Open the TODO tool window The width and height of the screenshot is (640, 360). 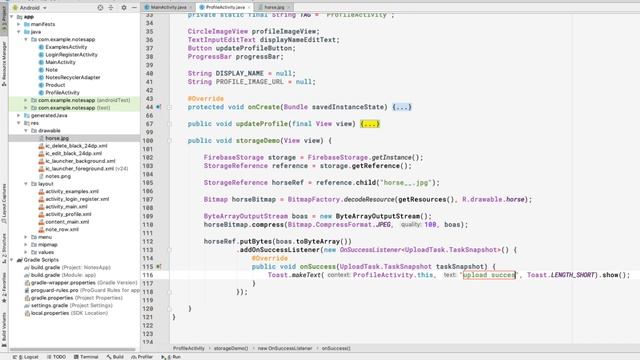[57, 357]
